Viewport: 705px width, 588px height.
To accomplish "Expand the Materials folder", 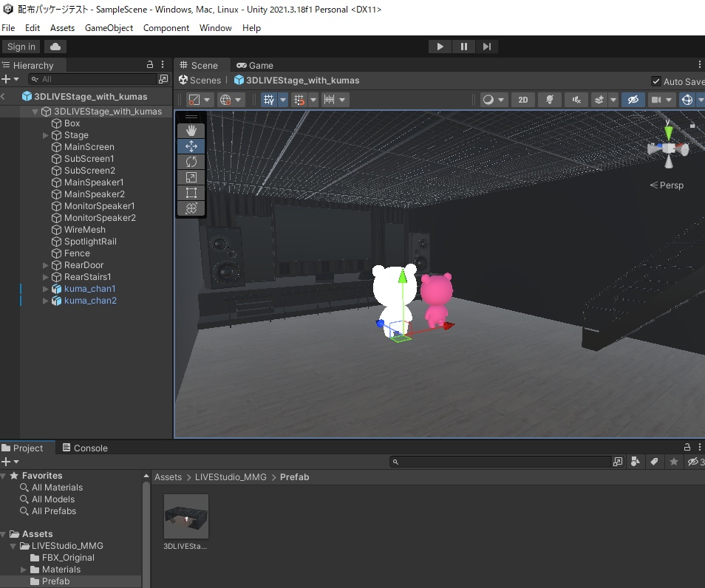I will [x=24, y=569].
